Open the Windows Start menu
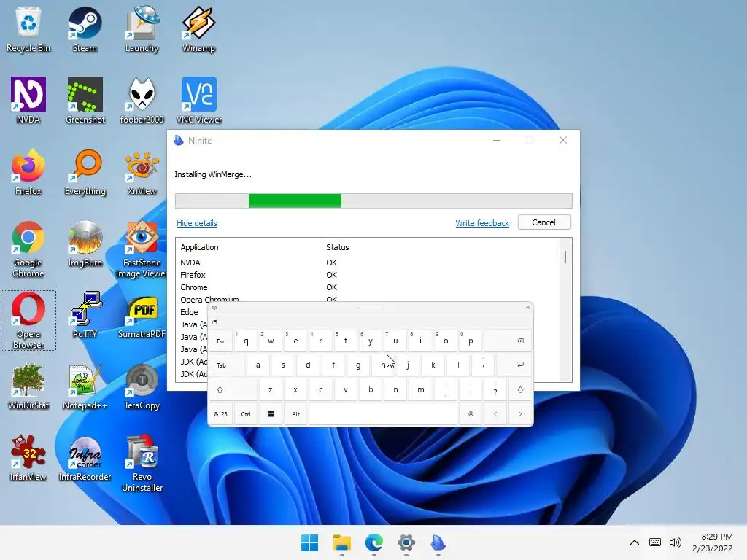The image size is (747, 560). click(309, 542)
